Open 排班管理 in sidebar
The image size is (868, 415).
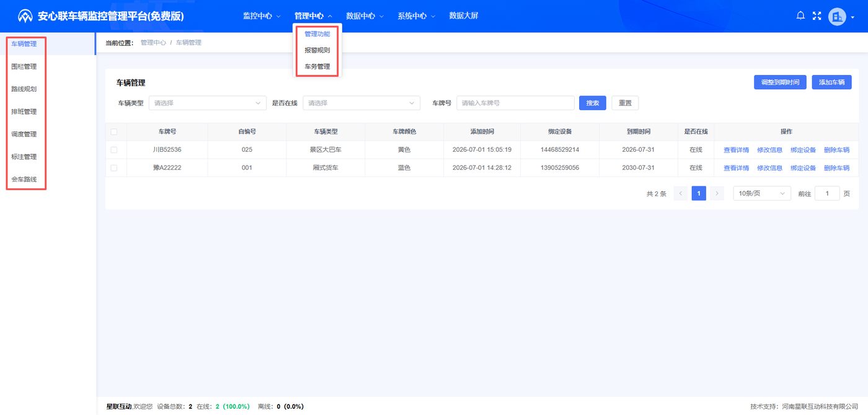pyautogui.click(x=47, y=111)
